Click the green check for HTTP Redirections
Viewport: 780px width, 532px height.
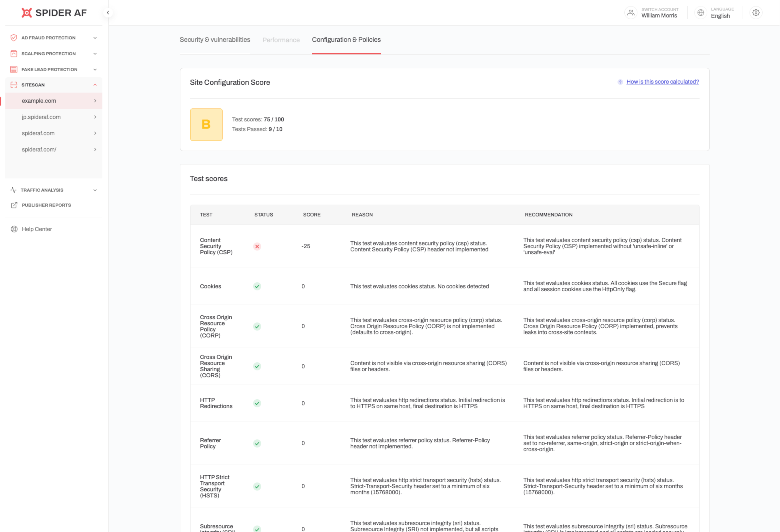pyautogui.click(x=257, y=403)
